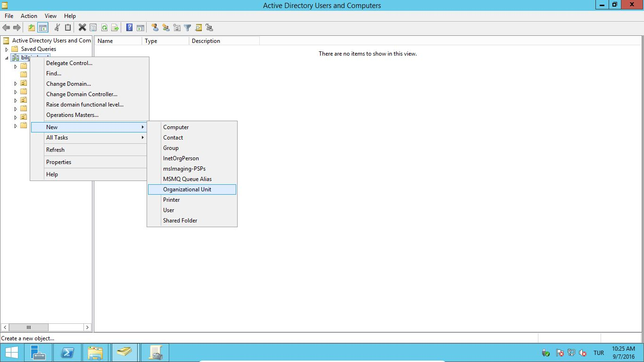
Task: Click the create new organizational unit toolbar icon
Action: point(177,28)
